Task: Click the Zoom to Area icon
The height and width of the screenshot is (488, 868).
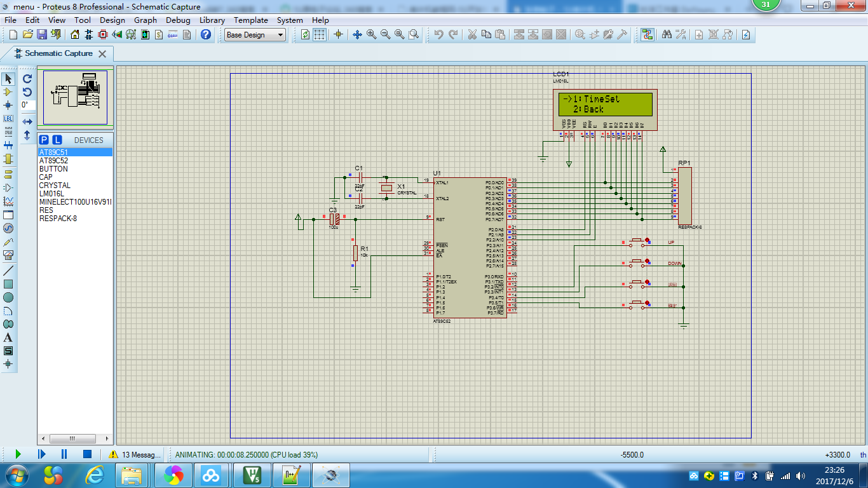Action: [414, 35]
